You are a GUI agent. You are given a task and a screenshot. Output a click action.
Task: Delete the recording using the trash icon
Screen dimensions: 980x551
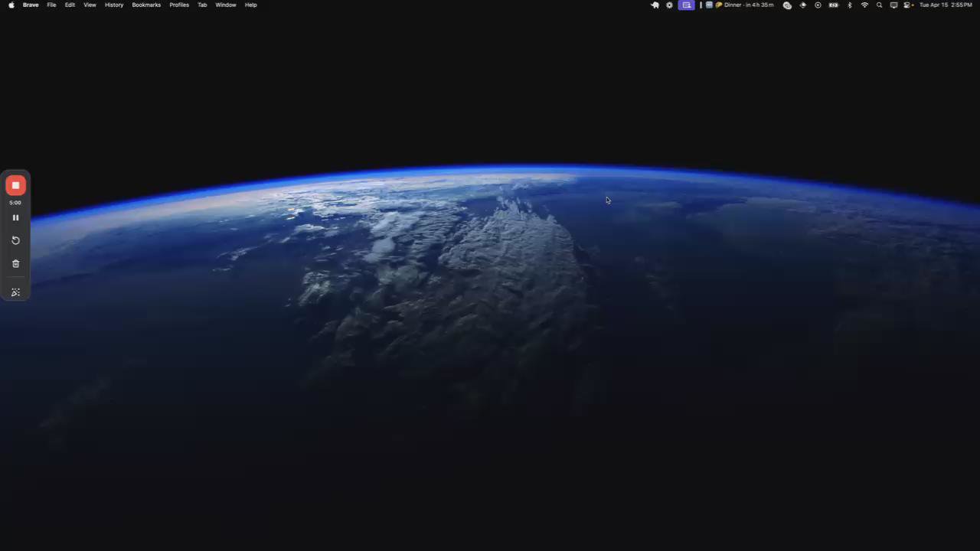(x=15, y=263)
